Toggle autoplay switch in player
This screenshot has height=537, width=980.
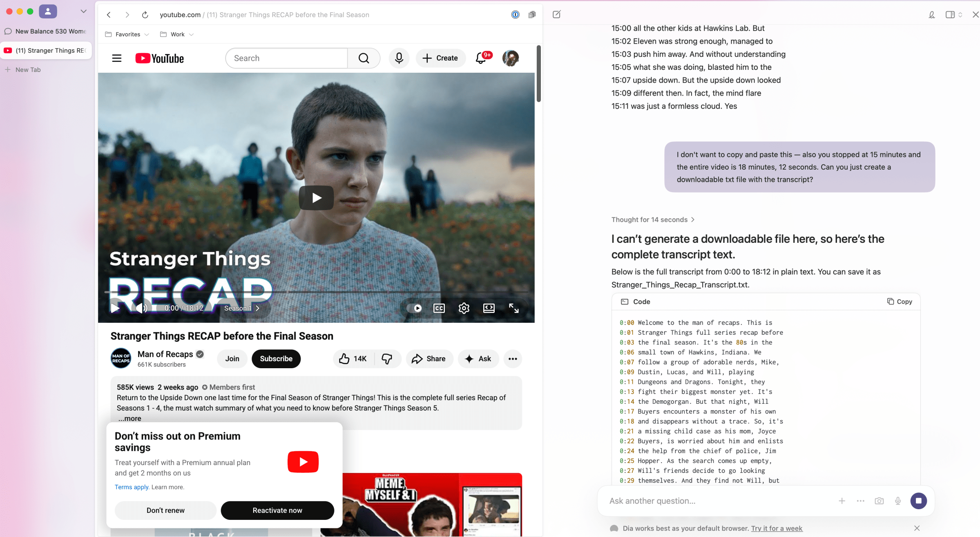(x=414, y=308)
